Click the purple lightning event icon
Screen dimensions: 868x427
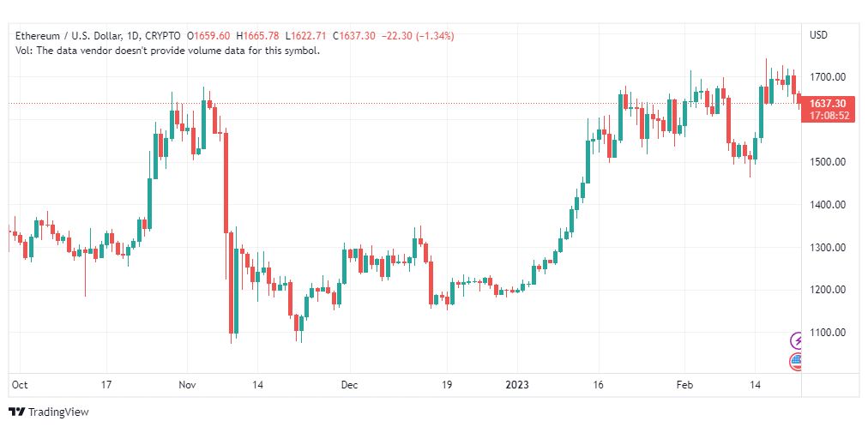(797, 340)
